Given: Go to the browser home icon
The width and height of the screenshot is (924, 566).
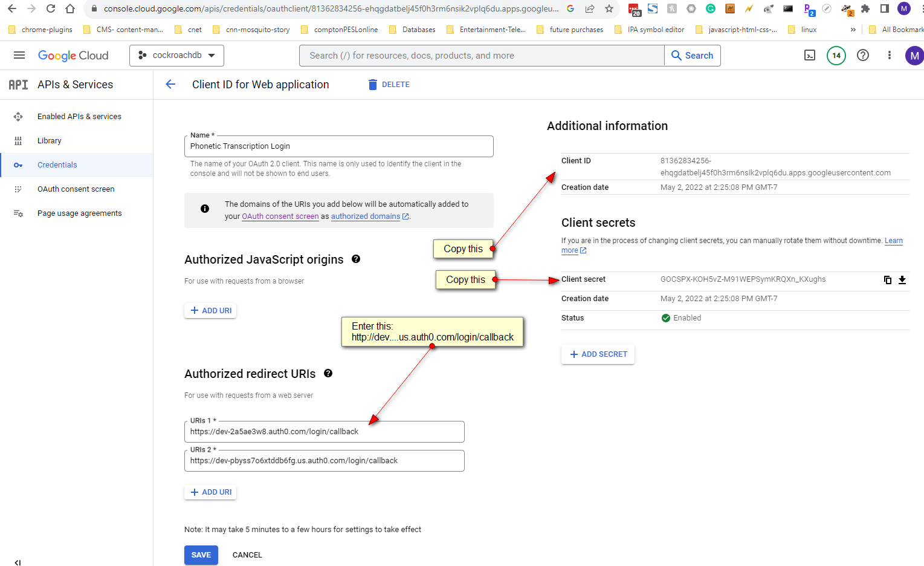Looking at the screenshot, I should (70, 8).
